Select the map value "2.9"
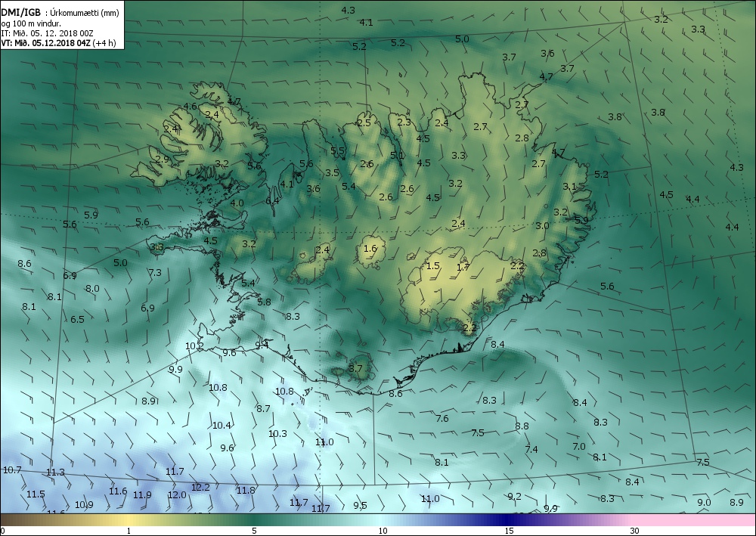Viewport: 756px width, 536px height. tap(163, 159)
